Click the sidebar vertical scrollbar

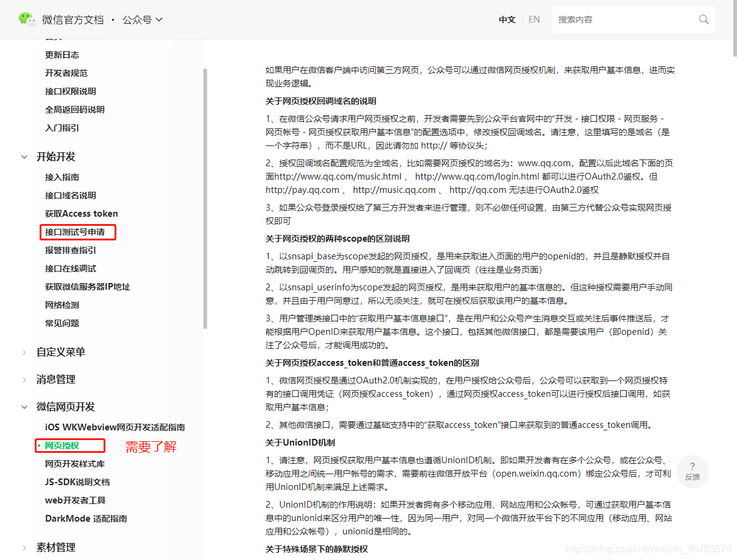click(x=205, y=198)
